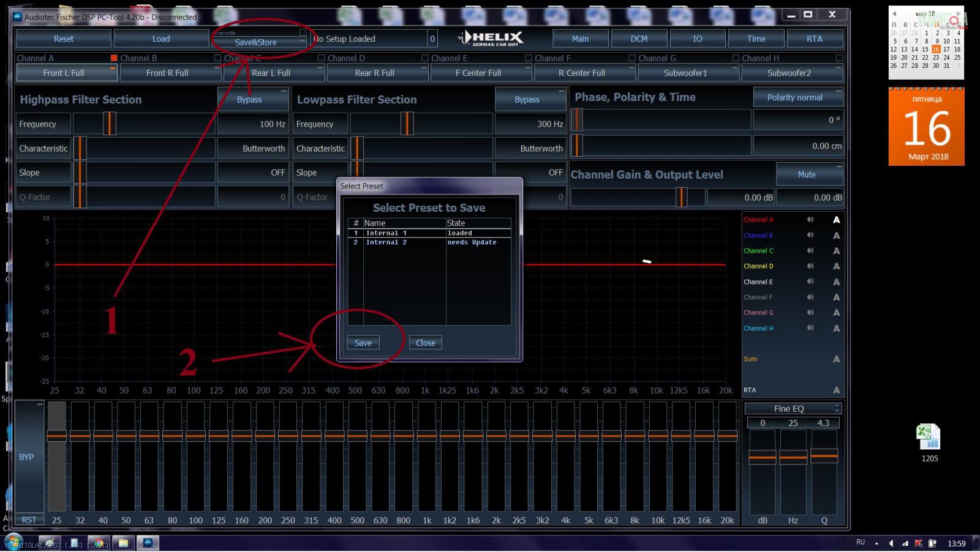Tick the Channel H link checkbox
Viewport: 980px width, 552px height.
click(x=839, y=58)
